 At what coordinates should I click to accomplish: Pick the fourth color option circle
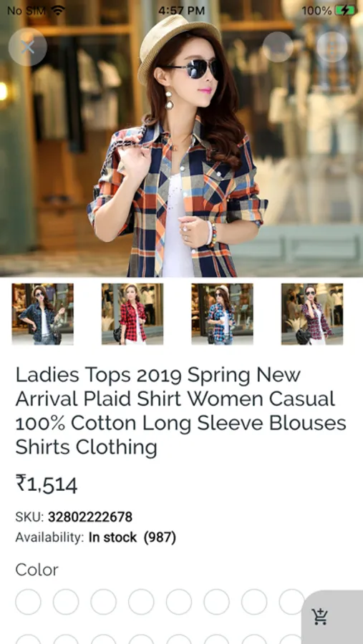tap(141, 602)
